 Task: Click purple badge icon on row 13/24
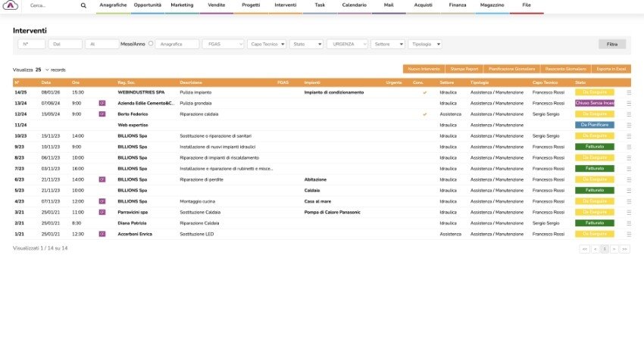click(102, 103)
